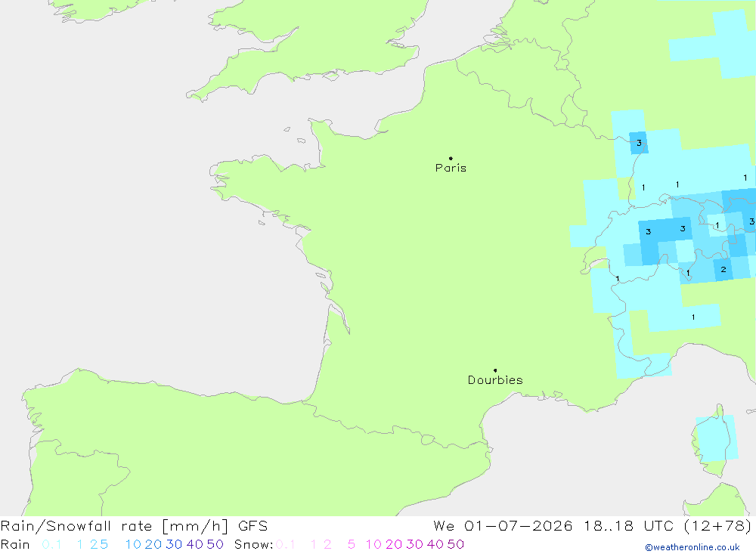This screenshot has height=554, width=756.
Task: Click the Dourbies location dot marker
Action: click(x=495, y=370)
